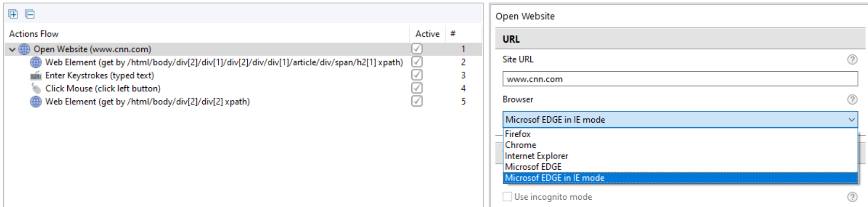Open help icon next to Browser label
The image size is (868, 207).
pyautogui.click(x=852, y=99)
